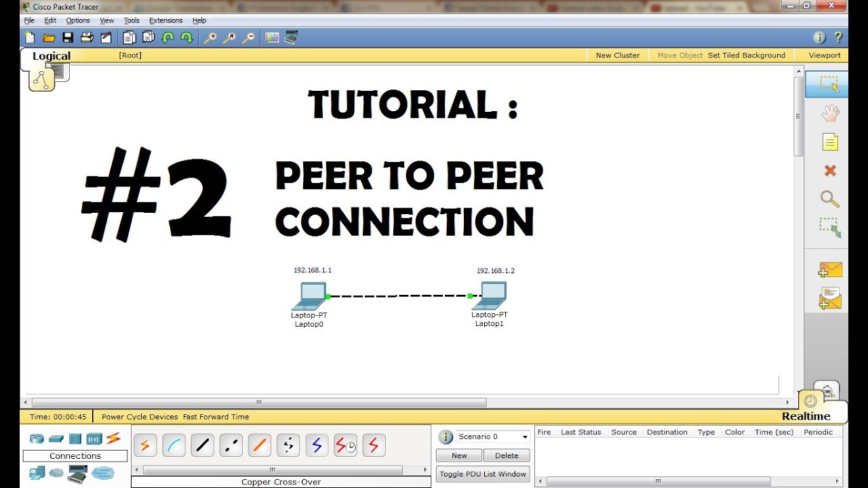Viewport: 868px width, 488px height.
Task: Choose the Serial DCE cable with clock
Action: pos(345,445)
